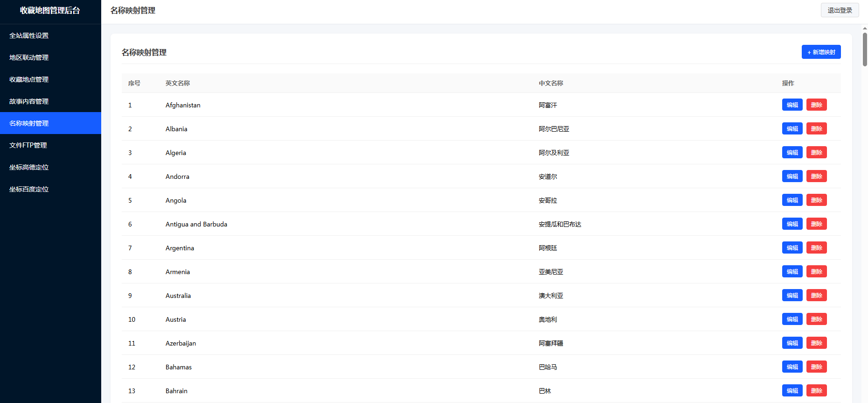Click the page scrollbar thumb
This screenshot has width=868, height=403.
[x=865, y=49]
